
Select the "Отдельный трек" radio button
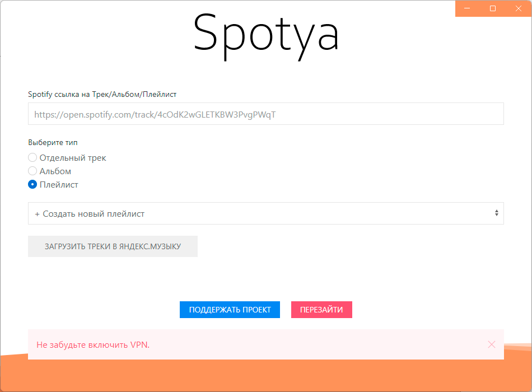(32, 158)
